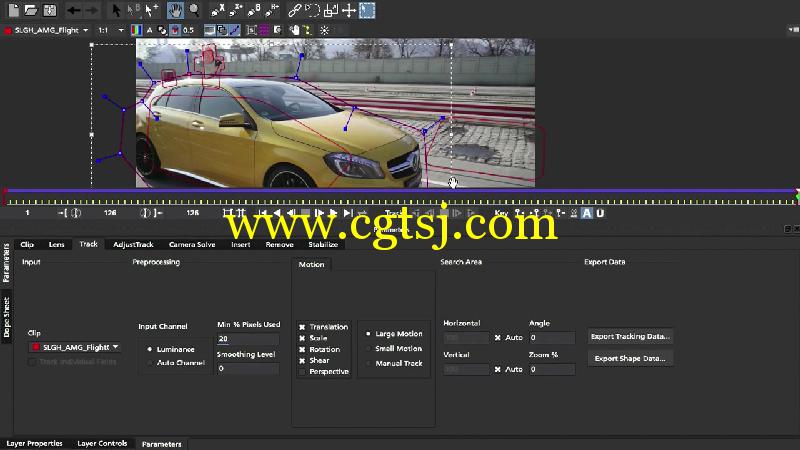Open the Layer Controls bottom tab
The image size is (800, 450).
pos(102,443)
